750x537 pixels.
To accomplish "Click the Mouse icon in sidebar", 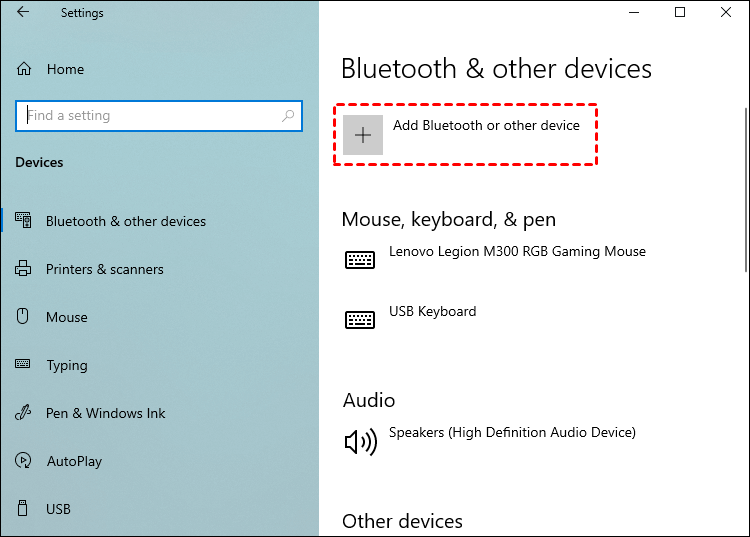I will [24, 317].
